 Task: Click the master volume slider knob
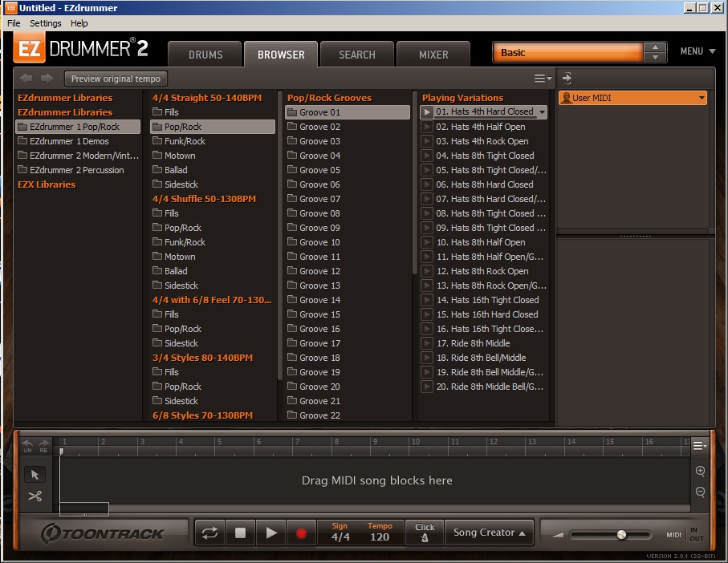click(x=622, y=535)
